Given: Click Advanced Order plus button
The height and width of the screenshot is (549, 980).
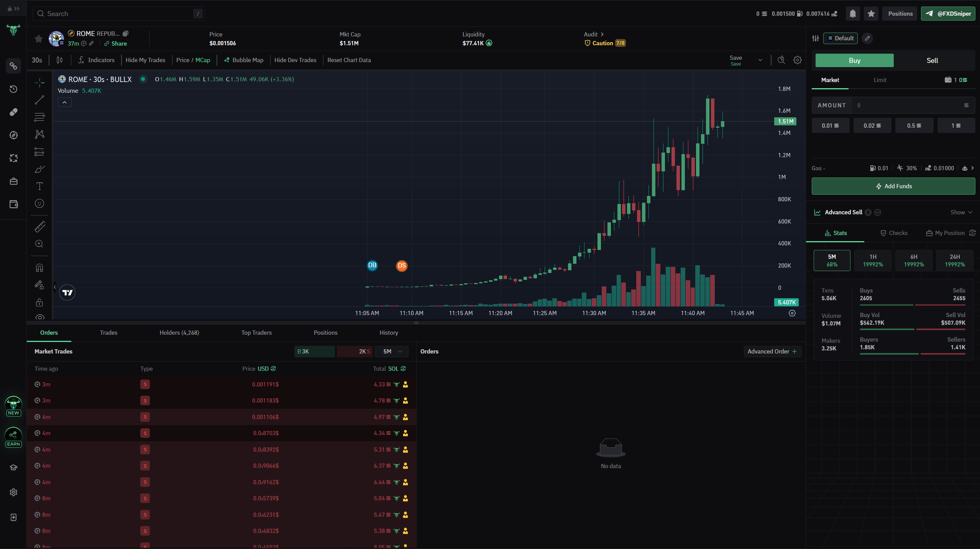Looking at the screenshot, I should point(772,352).
